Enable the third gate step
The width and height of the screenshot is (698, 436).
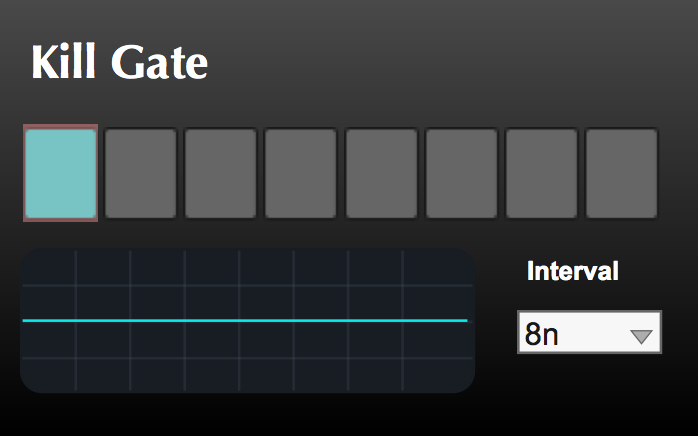[220, 173]
